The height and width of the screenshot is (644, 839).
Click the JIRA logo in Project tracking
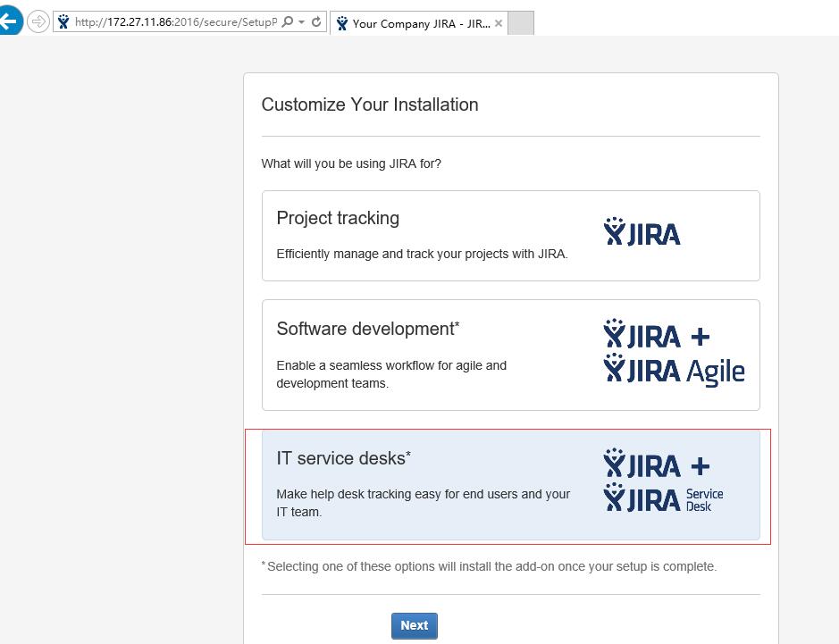click(x=642, y=231)
